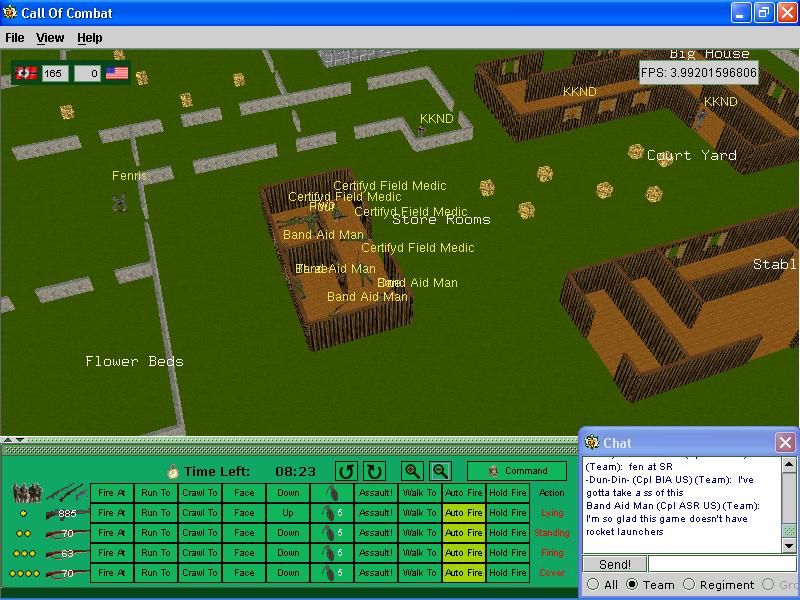Click the German score value 165

55,73
